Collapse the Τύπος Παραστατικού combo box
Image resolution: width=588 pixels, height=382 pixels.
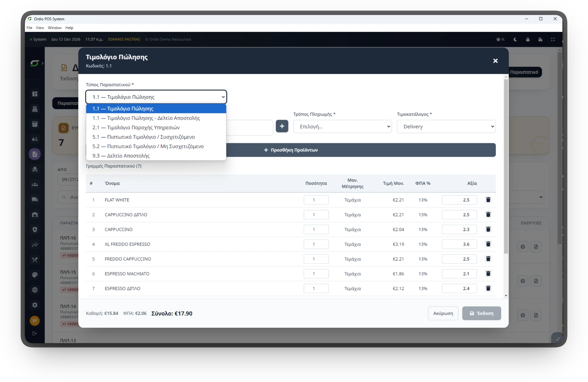pyautogui.click(x=156, y=97)
